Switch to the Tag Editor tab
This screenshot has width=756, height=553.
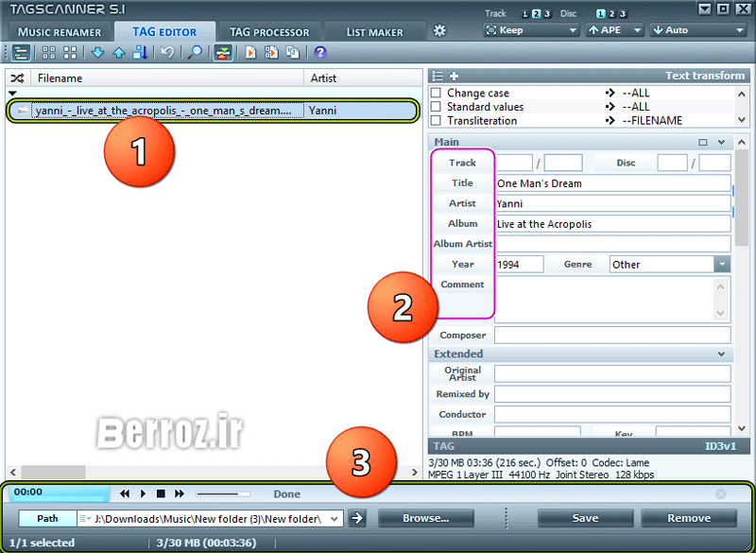[x=164, y=32]
